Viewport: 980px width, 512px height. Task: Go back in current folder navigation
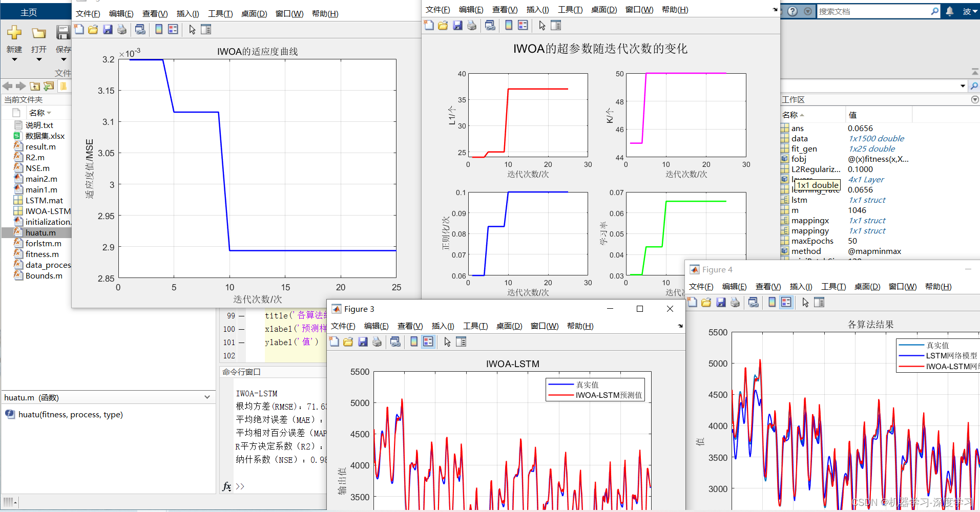tap(7, 86)
